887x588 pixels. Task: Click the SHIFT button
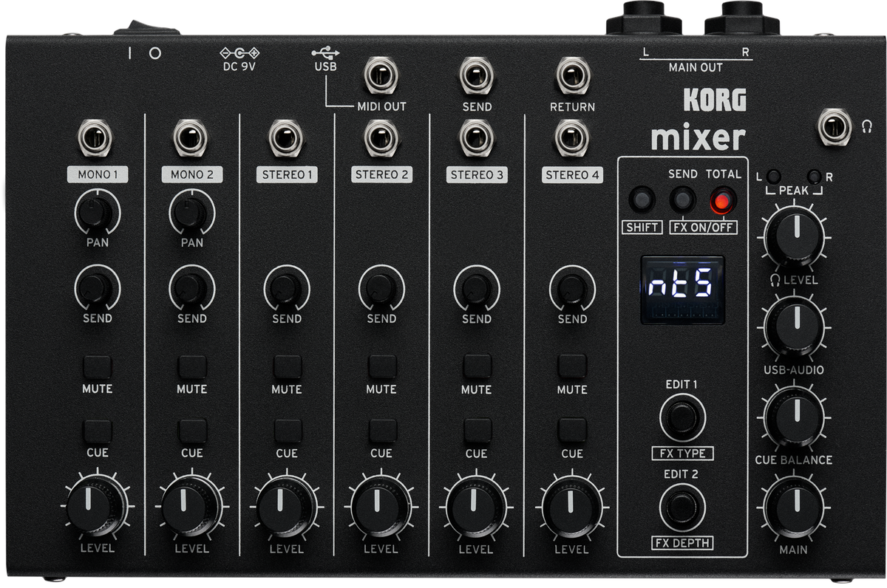tap(641, 200)
